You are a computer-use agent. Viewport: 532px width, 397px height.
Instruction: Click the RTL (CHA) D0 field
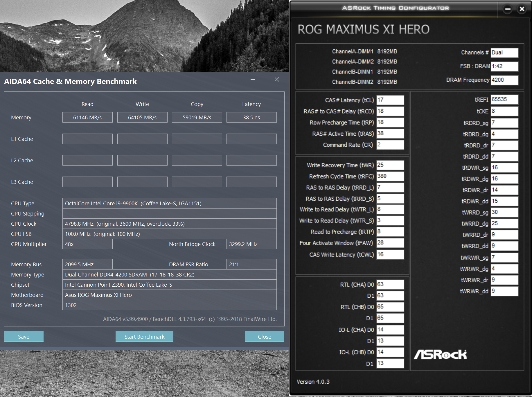point(390,284)
